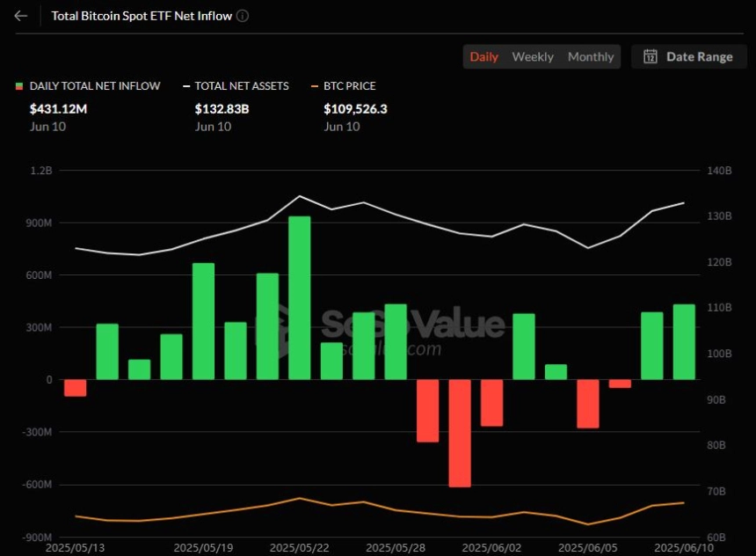
Task: Select the largest red outflow bar near 05/30
Action: 460,433
